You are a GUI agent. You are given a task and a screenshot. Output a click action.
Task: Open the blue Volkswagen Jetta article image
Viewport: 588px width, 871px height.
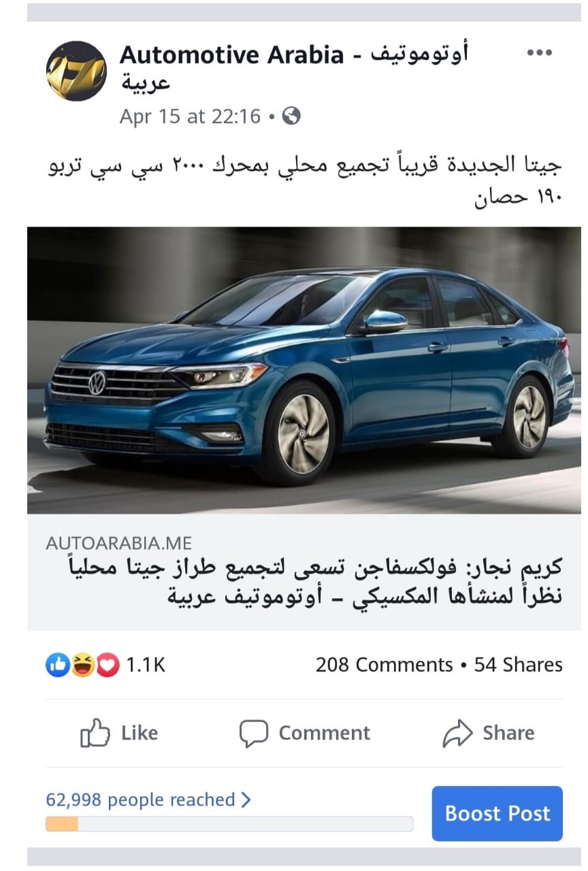point(304,370)
